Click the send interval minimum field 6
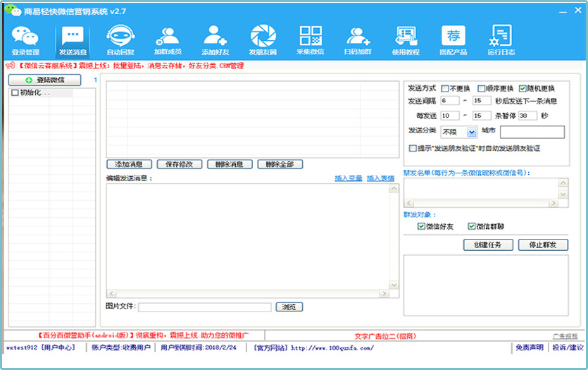The height and width of the screenshot is (370, 588). (x=449, y=101)
